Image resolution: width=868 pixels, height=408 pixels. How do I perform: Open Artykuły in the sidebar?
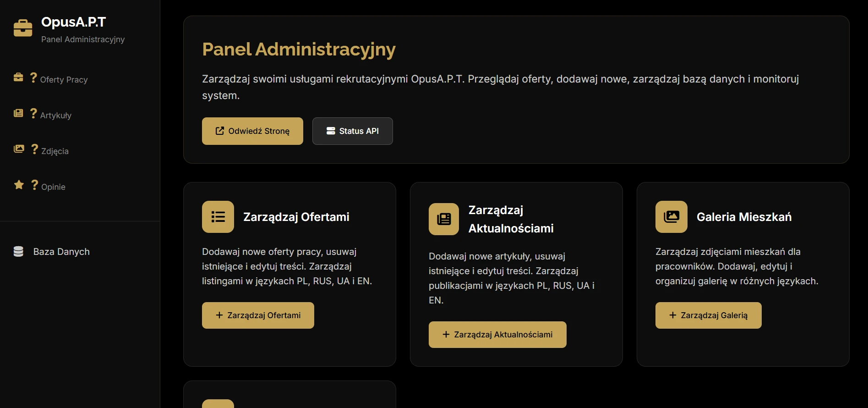[55, 115]
